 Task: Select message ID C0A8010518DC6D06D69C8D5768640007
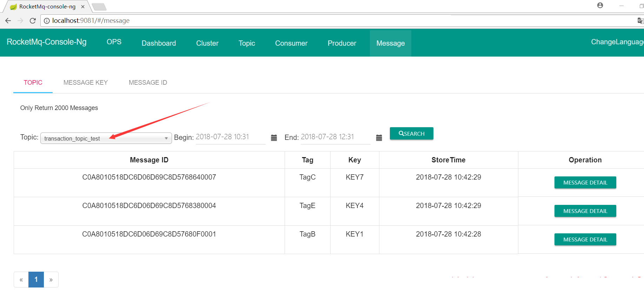click(x=149, y=177)
